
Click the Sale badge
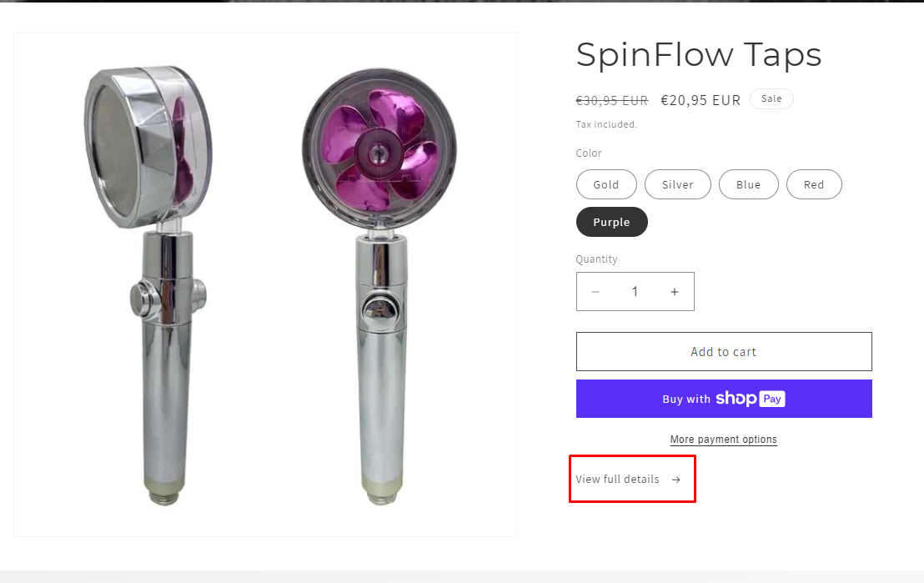(x=771, y=98)
